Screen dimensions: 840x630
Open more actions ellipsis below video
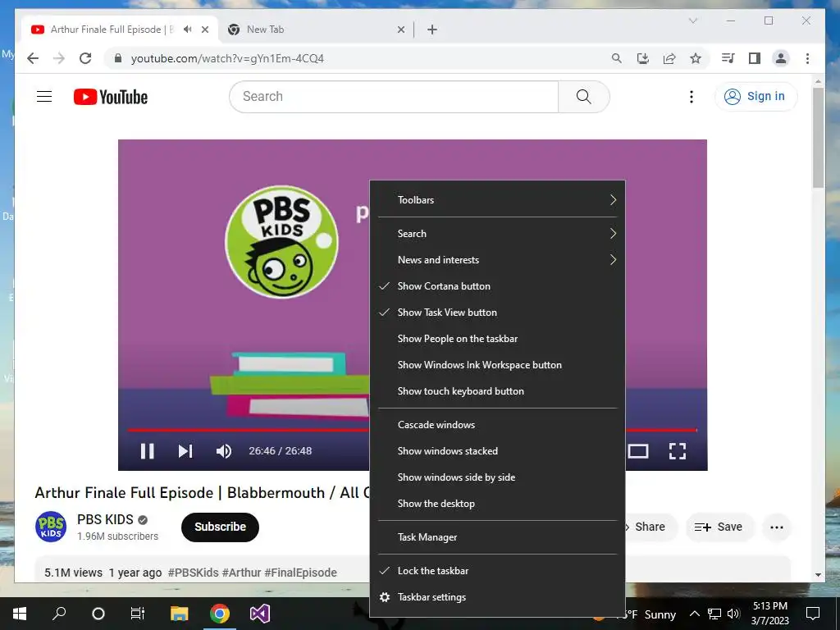776,527
